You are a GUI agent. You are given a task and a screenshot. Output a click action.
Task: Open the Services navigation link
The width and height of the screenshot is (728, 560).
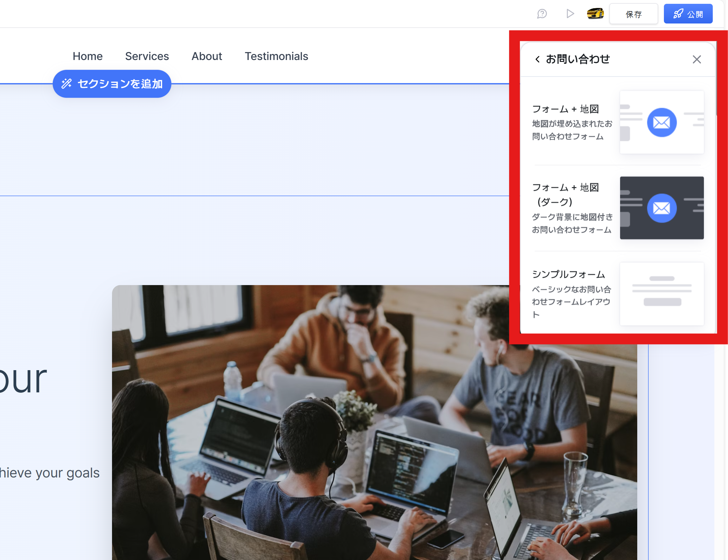[x=147, y=56]
